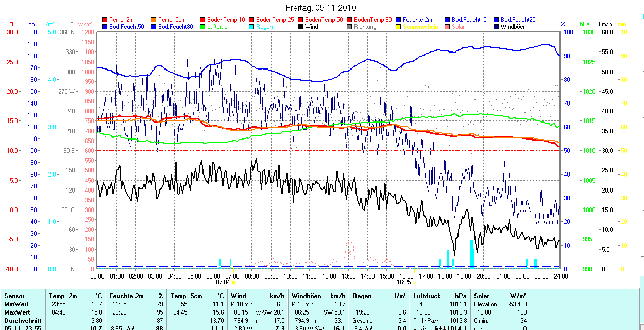Select the BodenTemp 10 legend label

pyautogui.click(x=226, y=20)
